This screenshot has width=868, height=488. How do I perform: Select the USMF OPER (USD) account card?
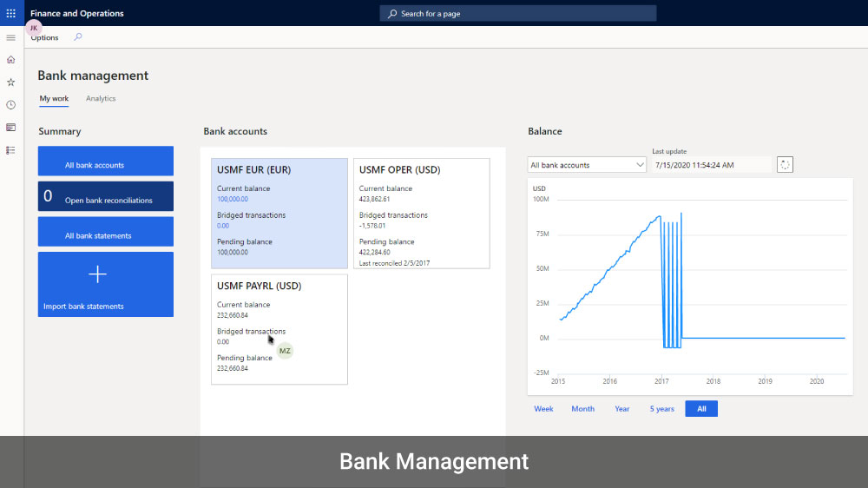(422, 214)
